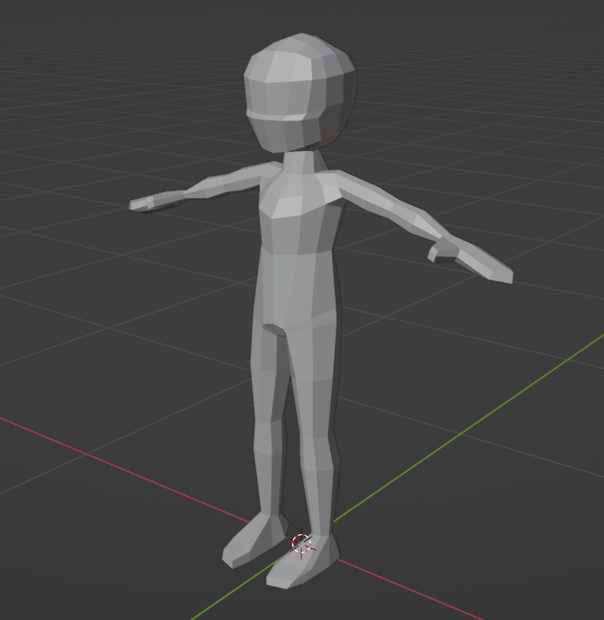Viewport: 604px width, 620px height.
Task: Select the character's rounded low-poly head
Action: pos(300,92)
